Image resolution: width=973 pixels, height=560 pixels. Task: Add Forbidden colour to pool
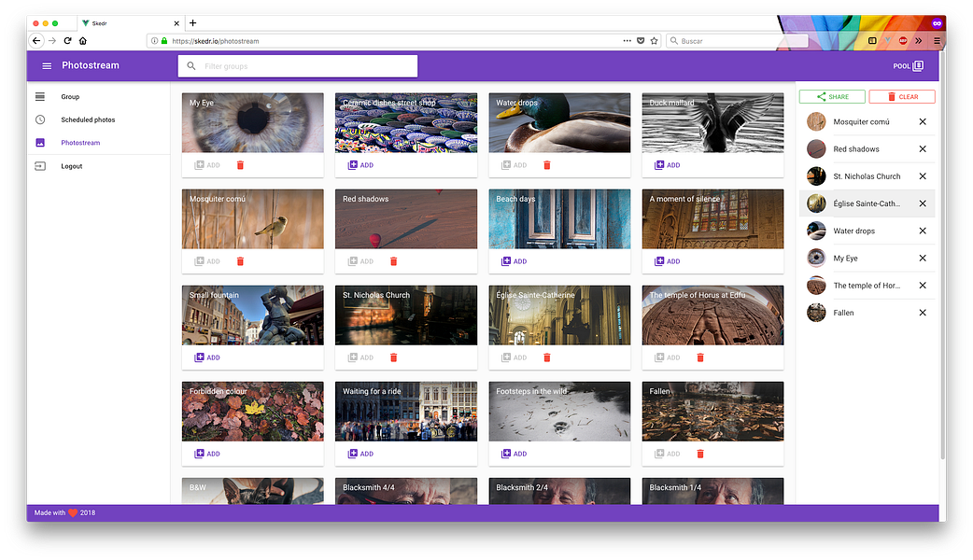207,454
